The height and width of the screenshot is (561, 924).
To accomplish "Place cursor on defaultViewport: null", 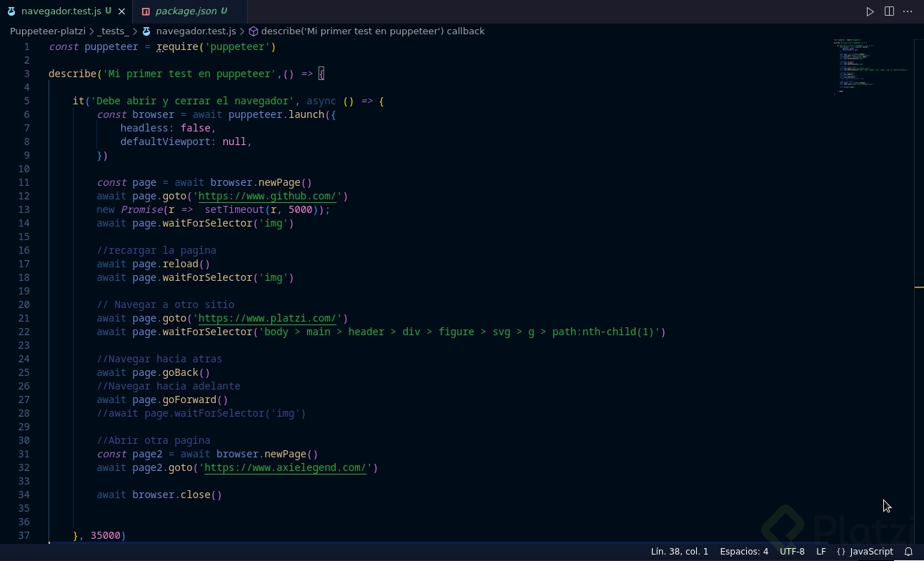I will point(186,142).
